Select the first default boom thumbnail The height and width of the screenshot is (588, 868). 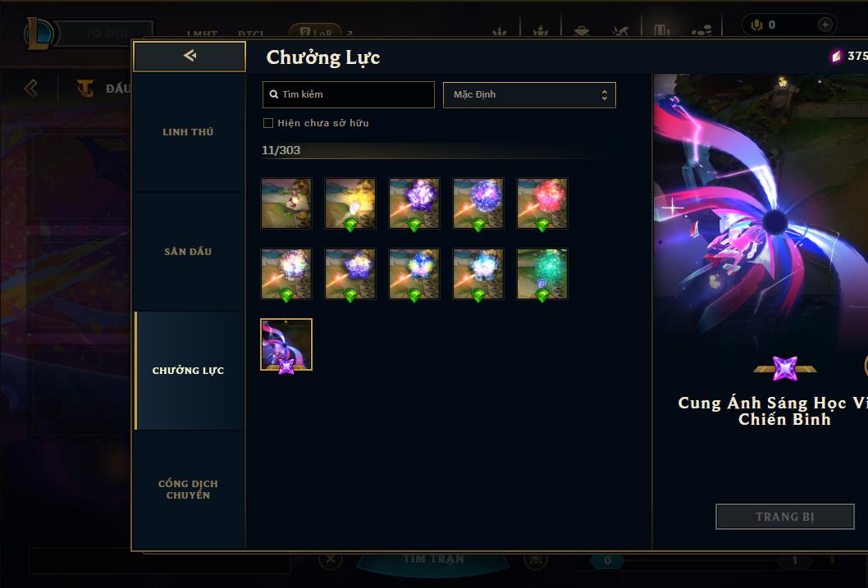(286, 203)
